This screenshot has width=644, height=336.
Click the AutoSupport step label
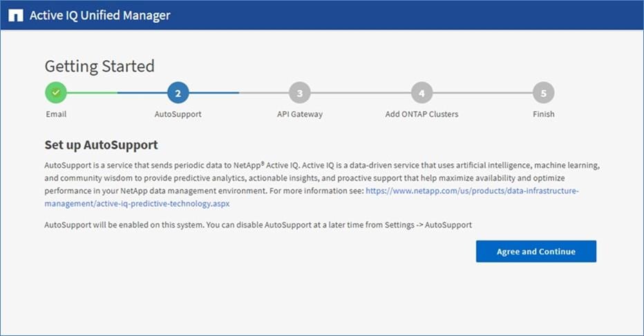(178, 114)
